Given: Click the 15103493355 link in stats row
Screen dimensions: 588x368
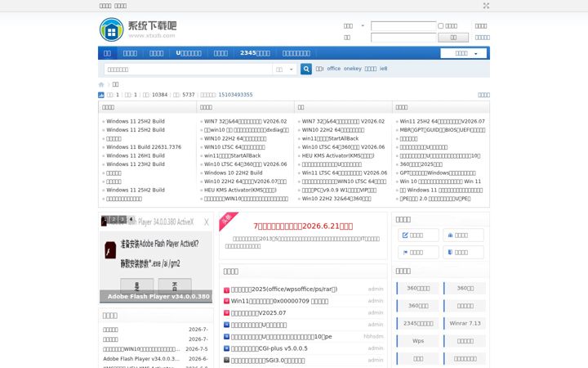Looking at the screenshot, I should pos(235,95).
